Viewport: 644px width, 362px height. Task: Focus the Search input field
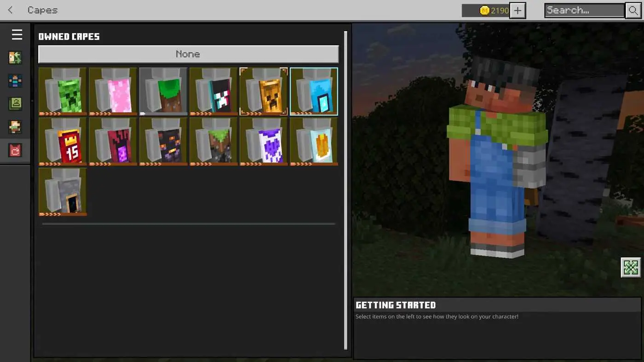pos(584,11)
